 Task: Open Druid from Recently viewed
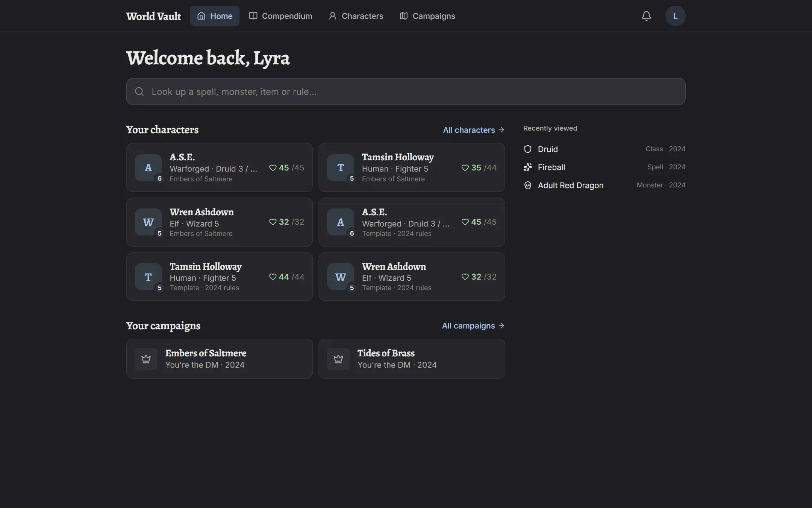(x=604, y=149)
